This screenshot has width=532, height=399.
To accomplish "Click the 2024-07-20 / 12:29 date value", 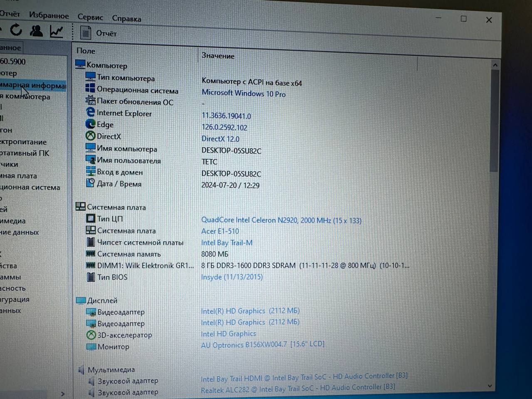I will pos(230,185).
